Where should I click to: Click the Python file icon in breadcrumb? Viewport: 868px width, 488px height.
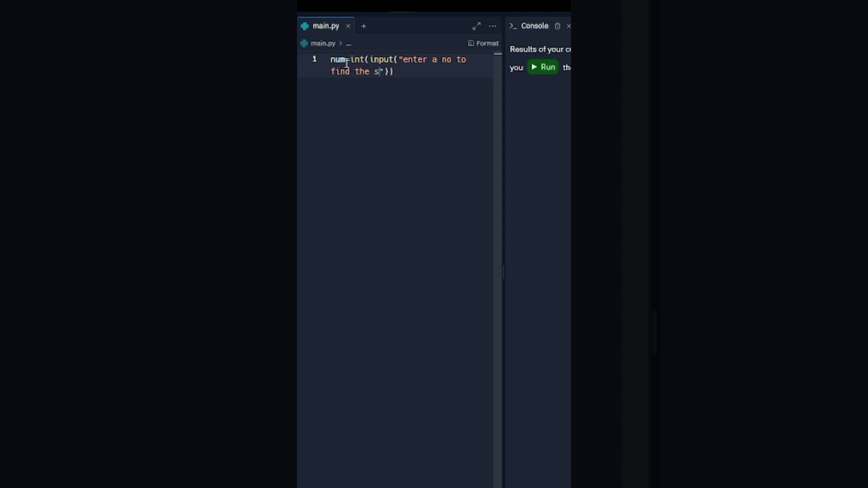pyautogui.click(x=304, y=43)
